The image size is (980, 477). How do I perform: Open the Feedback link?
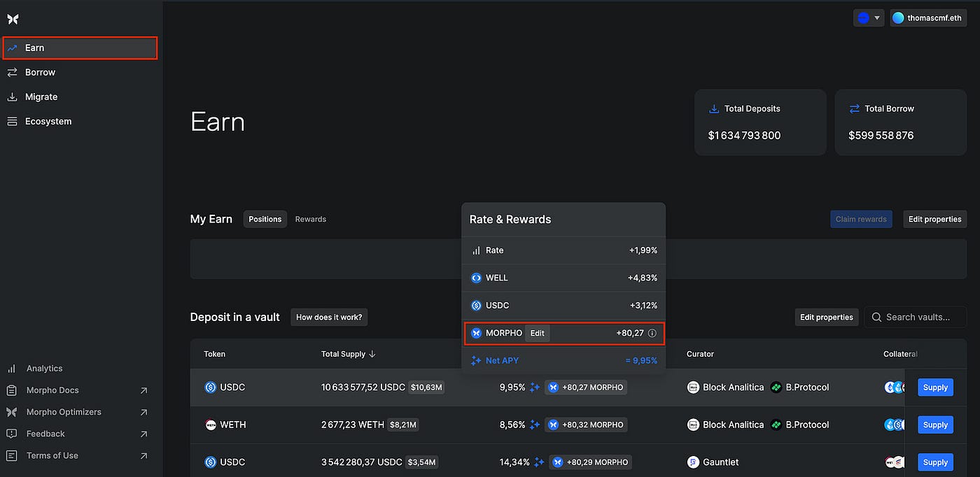[45, 434]
